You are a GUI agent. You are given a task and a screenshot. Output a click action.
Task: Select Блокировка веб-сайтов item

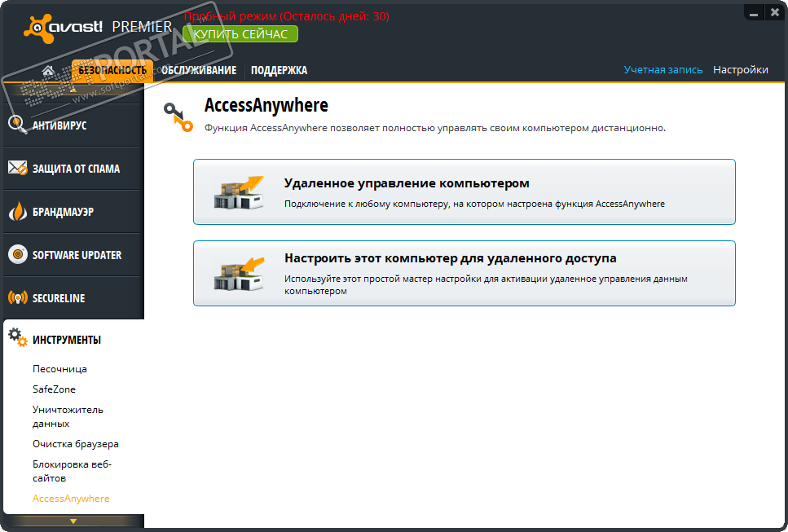pyautogui.click(x=72, y=471)
